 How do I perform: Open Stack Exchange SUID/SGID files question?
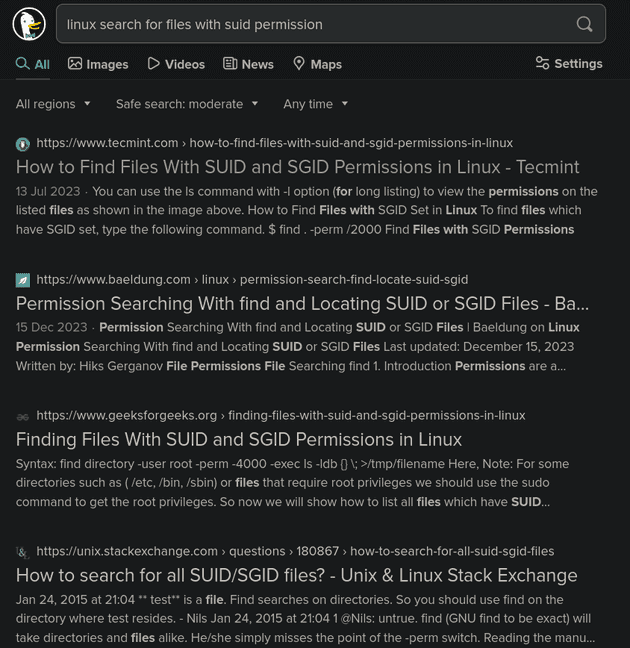click(x=296, y=575)
